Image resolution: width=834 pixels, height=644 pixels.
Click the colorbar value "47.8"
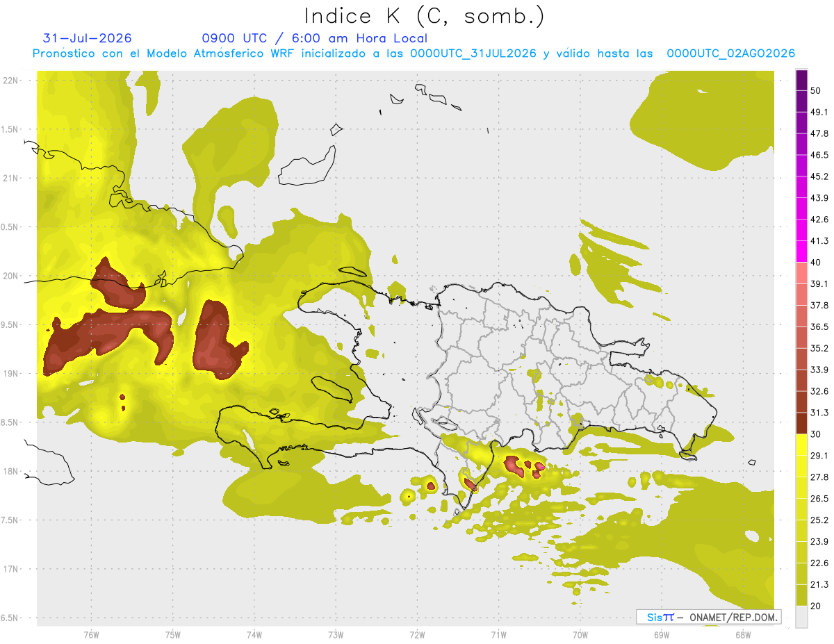coord(819,133)
